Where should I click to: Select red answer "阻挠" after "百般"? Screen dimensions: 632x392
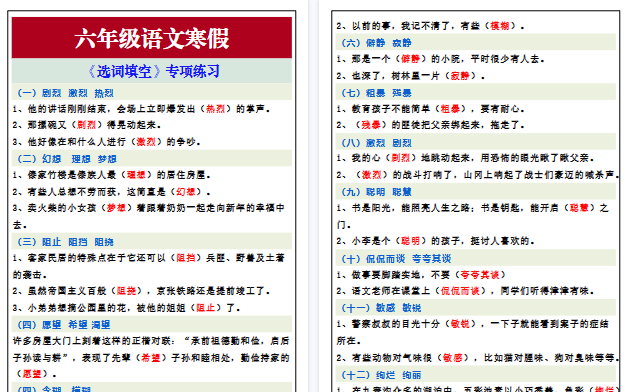pyautogui.click(x=127, y=291)
